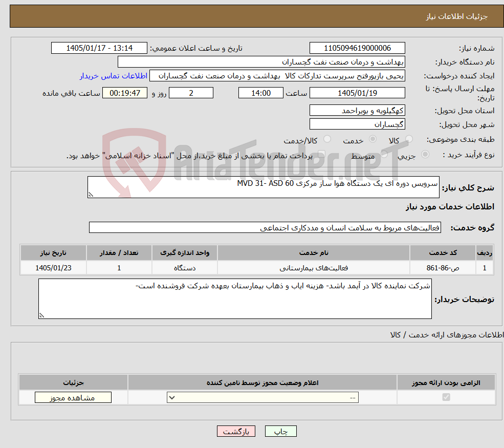Select the کالا radio button
This screenshot has width=504, height=448.
click(409, 139)
